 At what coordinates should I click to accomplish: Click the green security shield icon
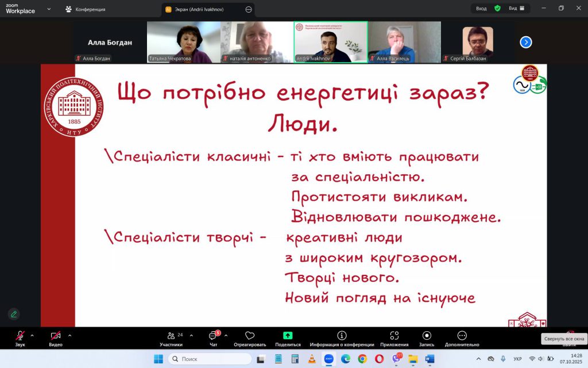pos(497,8)
